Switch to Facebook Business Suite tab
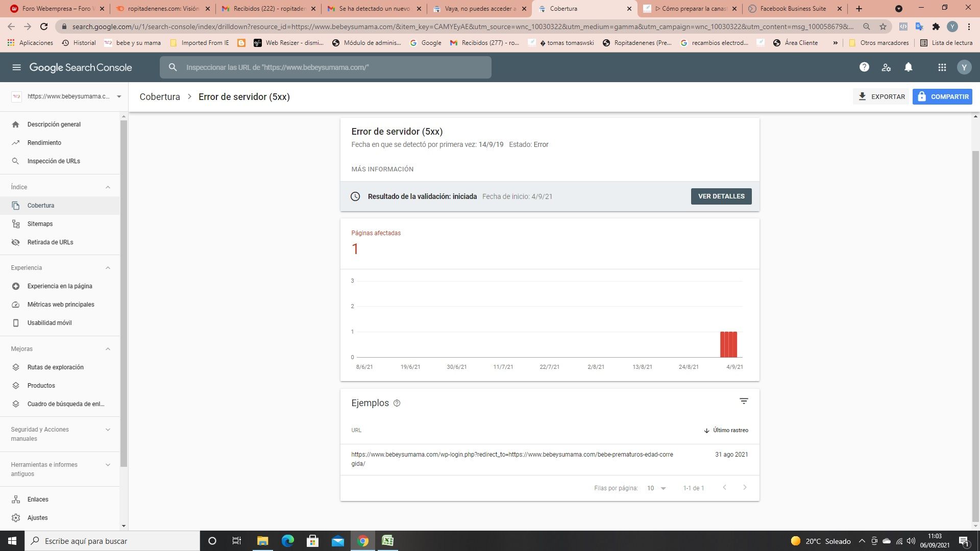This screenshot has height=551, width=980. (794, 9)
